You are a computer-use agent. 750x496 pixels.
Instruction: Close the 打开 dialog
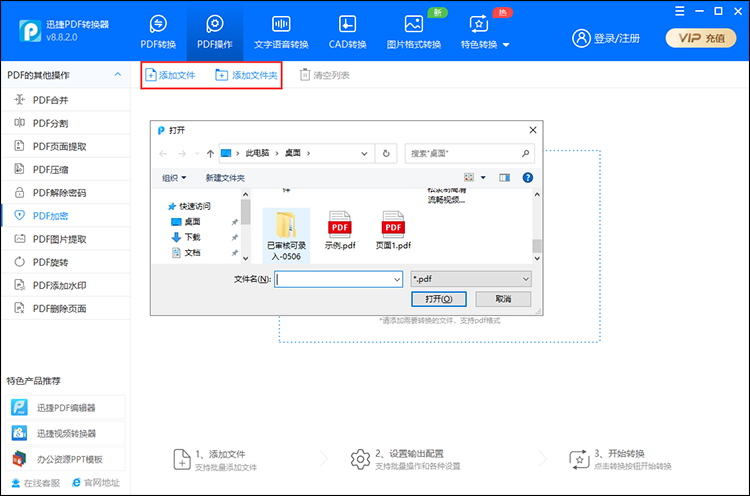pyautogui.click(x=533, y=130)
